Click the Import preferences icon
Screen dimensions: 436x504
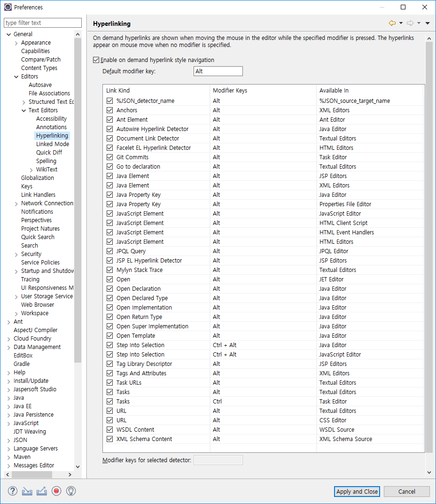pos(27,491)
